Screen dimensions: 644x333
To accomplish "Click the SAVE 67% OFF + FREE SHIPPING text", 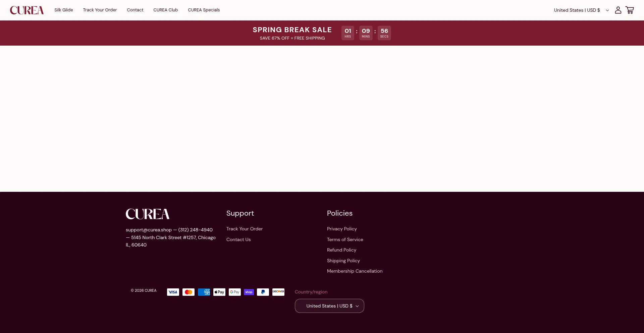I will 292,38.
